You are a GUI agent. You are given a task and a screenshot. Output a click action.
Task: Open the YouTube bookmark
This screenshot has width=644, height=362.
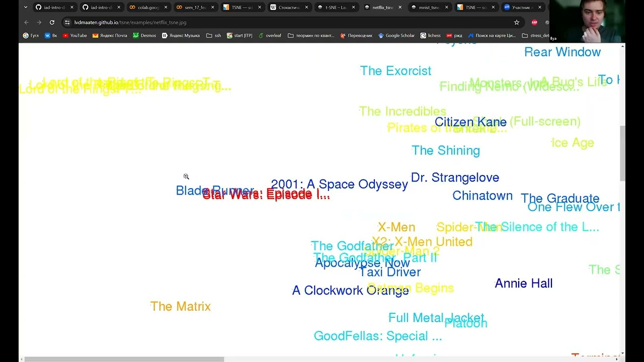click(75, 36)
